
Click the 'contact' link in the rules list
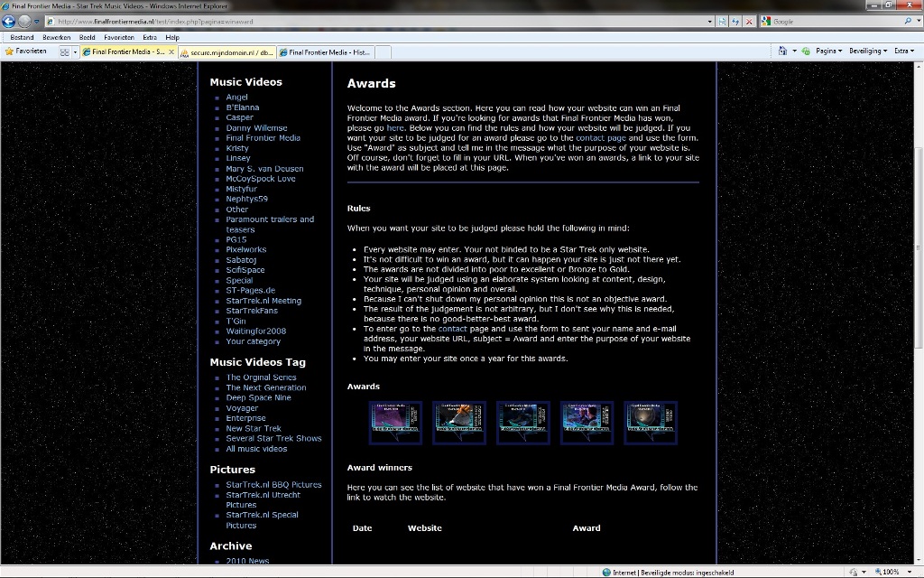pos(453,329)
